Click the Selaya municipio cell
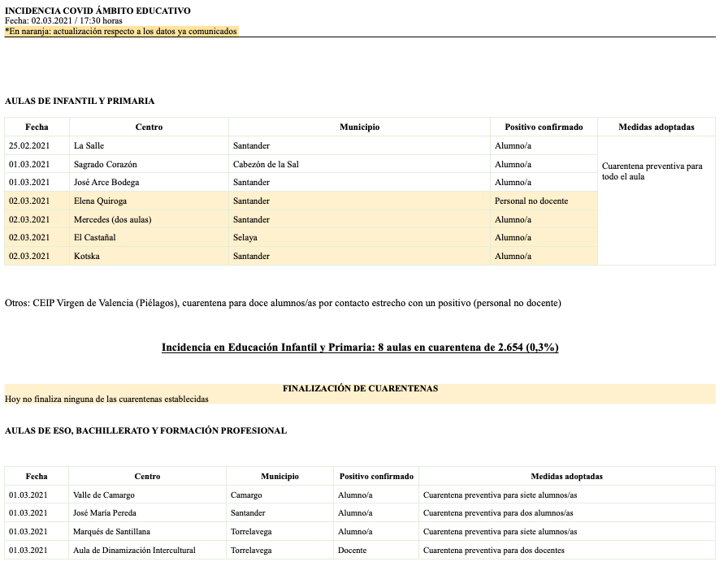This screenshot has width=728, height=566. point(245,238)
